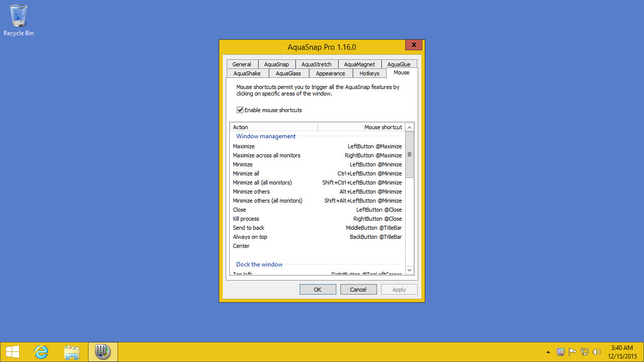This screenshot has height=362, width=644.
Task: Click the Apply button
Action: point(399,289)
